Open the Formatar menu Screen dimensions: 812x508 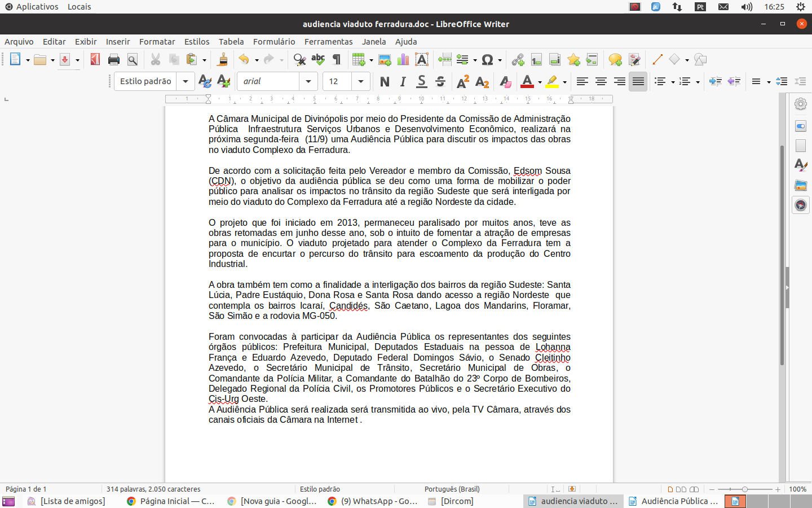coord(157,42)
